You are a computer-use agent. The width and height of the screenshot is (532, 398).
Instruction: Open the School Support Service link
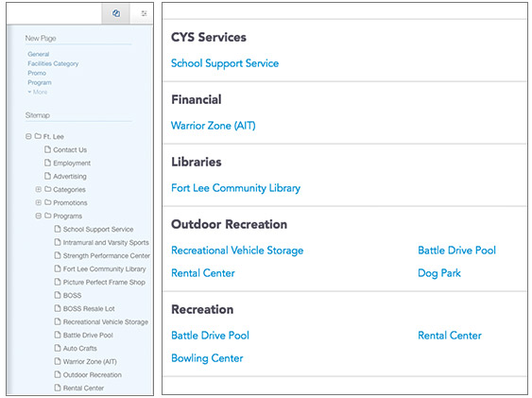pos(225,63)
